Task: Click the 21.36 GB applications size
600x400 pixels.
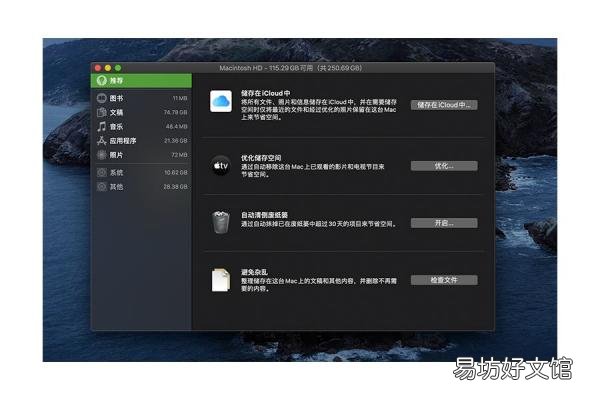Action: tap(176, 141)
